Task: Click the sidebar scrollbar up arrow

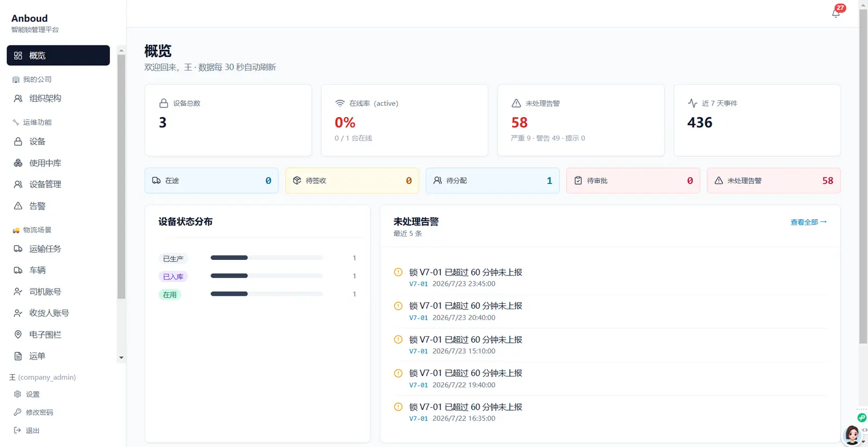Action: coord(121,50)
